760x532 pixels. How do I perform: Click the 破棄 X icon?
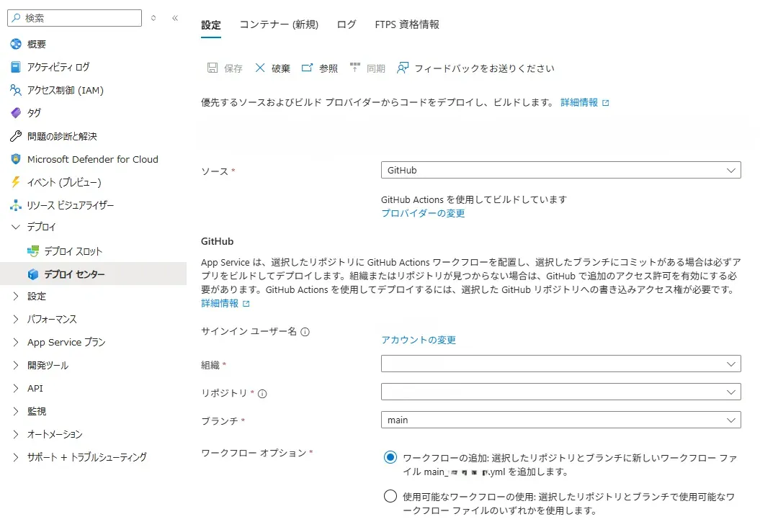click(x=260, y=68)
